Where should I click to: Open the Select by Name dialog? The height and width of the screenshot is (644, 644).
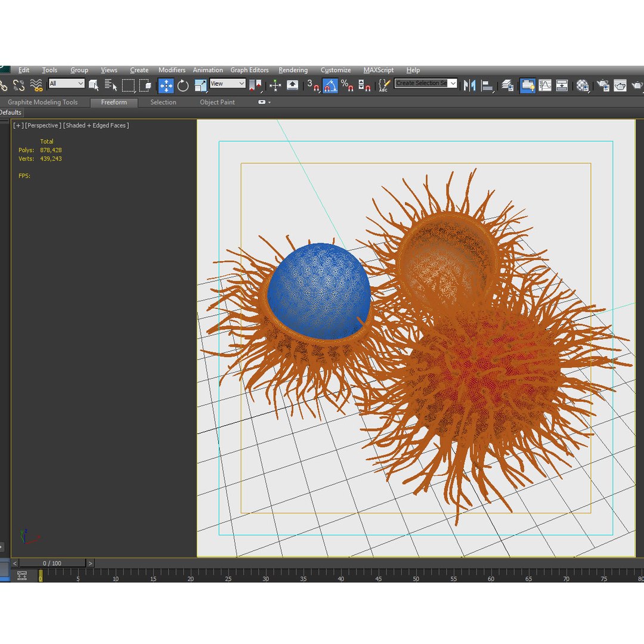(x=110, y=85)
